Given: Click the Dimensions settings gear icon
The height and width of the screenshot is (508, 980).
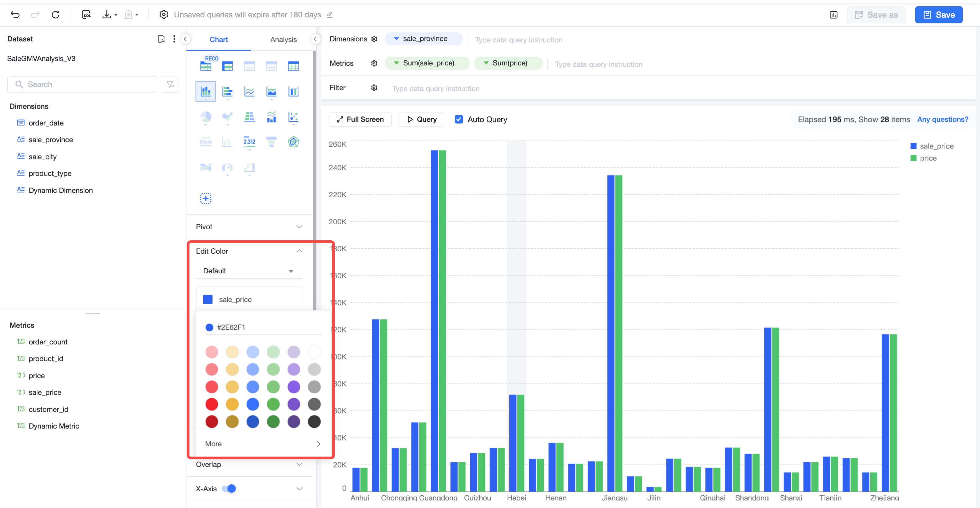Looking at the screenshot, I should 374,39.
